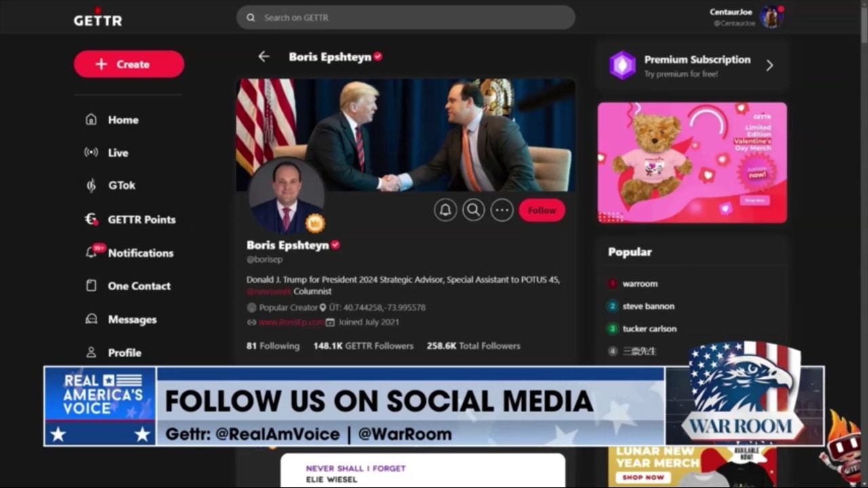Click the Search on GETTR field

click(x=406, y=18)
